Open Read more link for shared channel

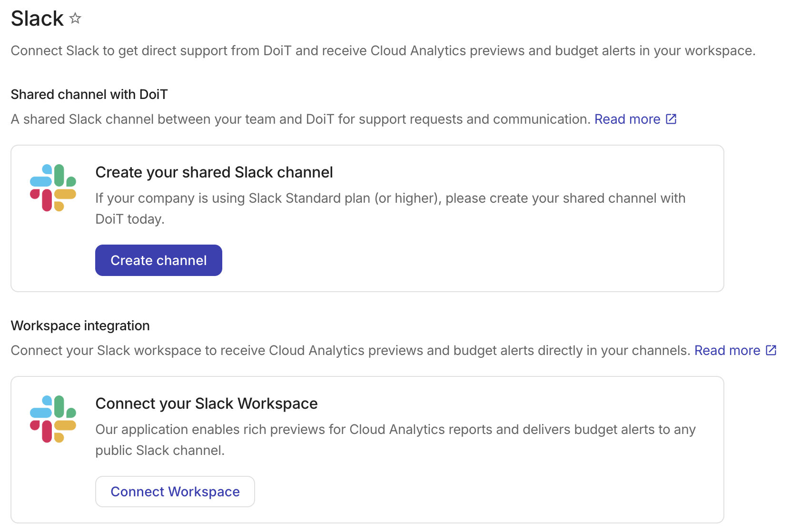(x=627, y=119)
